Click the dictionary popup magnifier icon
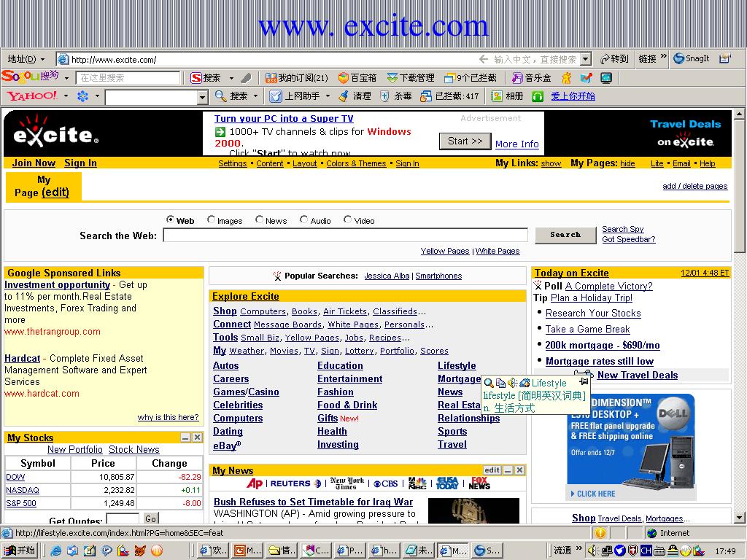 pos(488,383)
